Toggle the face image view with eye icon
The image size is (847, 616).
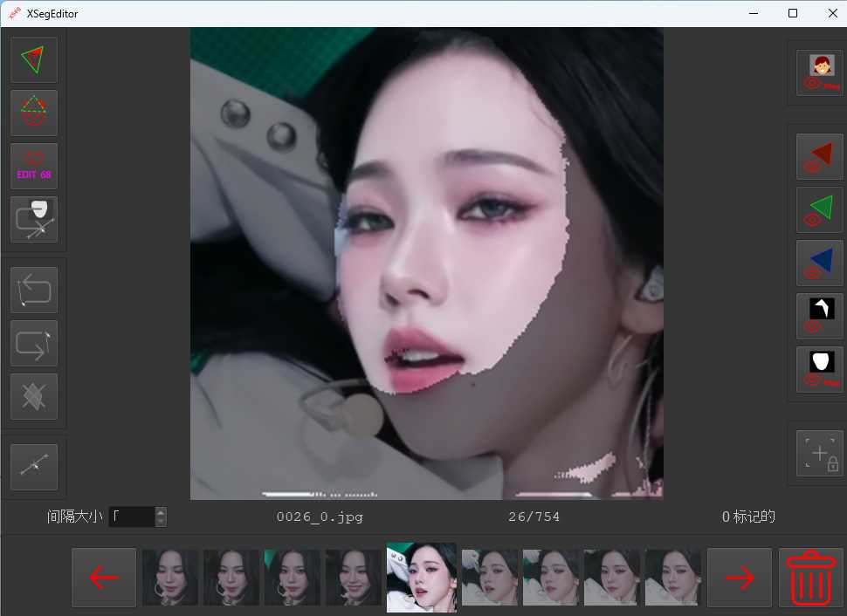point(820,73)
